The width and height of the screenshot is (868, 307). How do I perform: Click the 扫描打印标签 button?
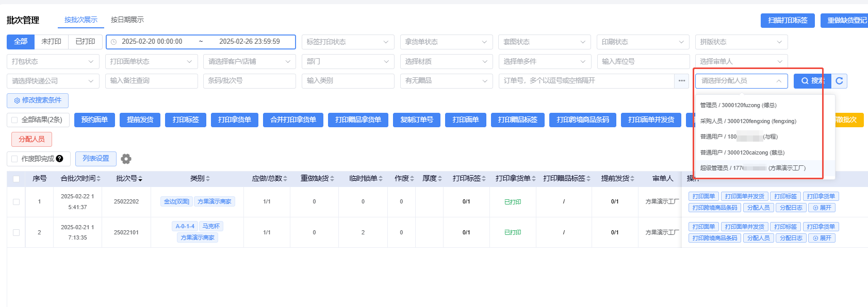pos(788,21)
